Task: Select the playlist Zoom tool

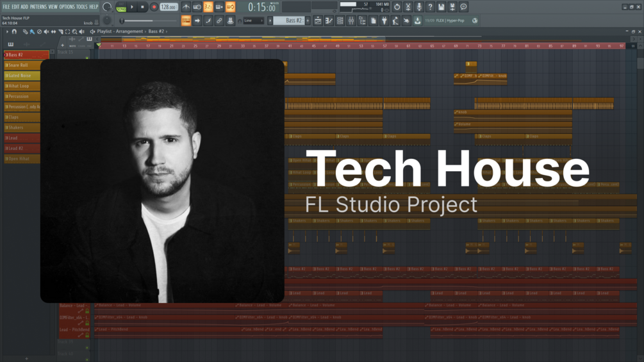Action: 74,31
